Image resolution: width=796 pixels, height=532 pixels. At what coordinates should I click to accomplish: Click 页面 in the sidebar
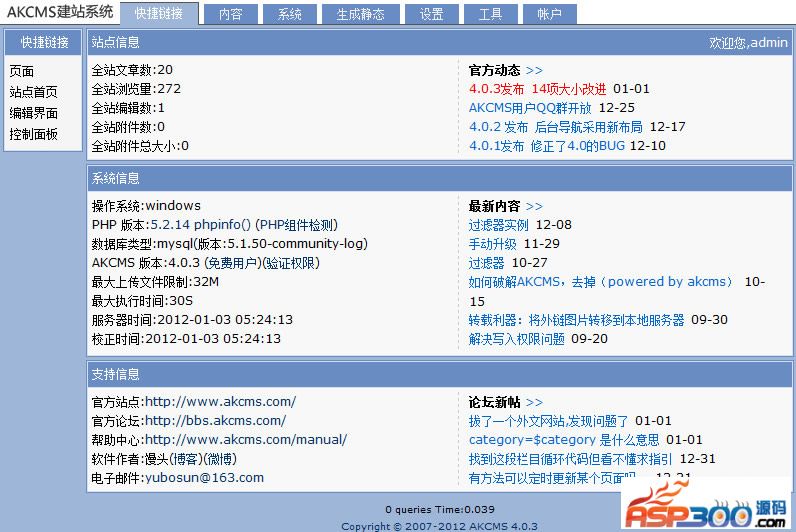click(22, 71)
